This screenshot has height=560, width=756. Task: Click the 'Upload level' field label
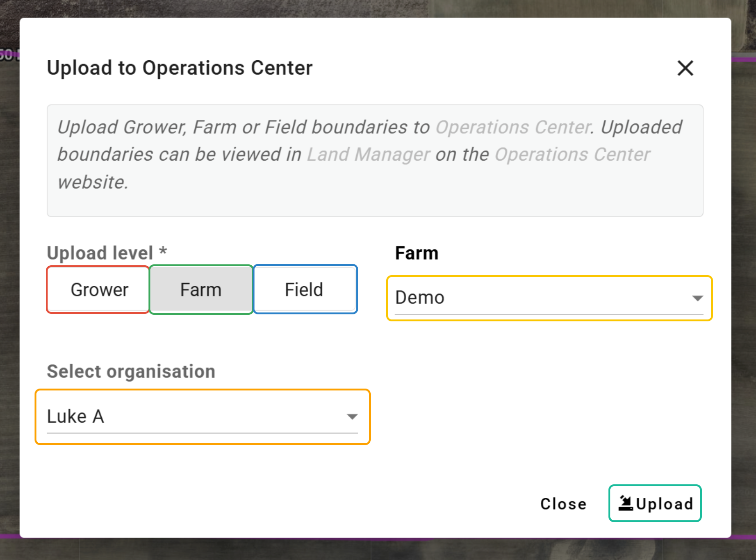[100, 253]
